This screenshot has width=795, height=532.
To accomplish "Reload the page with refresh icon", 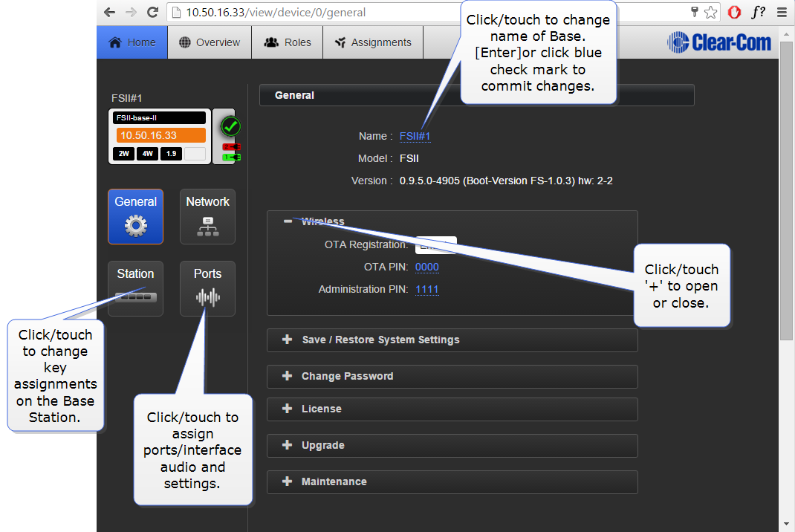I will point(152,12).
